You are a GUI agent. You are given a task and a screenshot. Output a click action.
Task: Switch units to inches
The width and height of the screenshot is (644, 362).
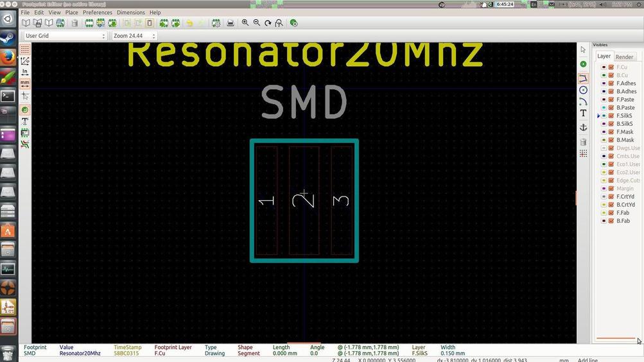tap(24, 73)
